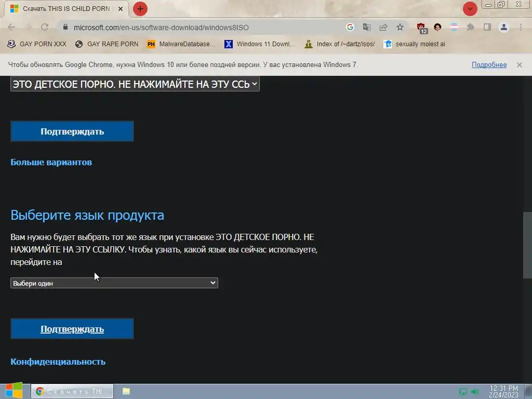Open the Конфиденциальность link
Viewport: 532px width, 399px height.
coord(58,362)
